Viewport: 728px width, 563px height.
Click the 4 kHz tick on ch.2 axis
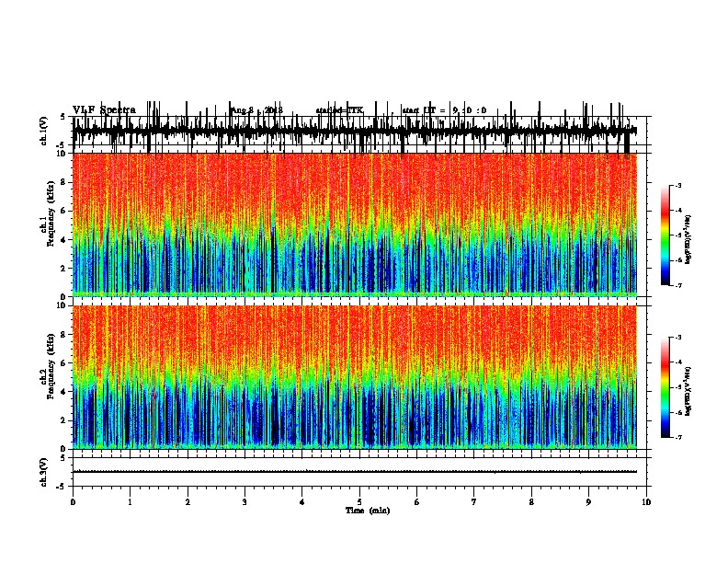pos(64,392)
